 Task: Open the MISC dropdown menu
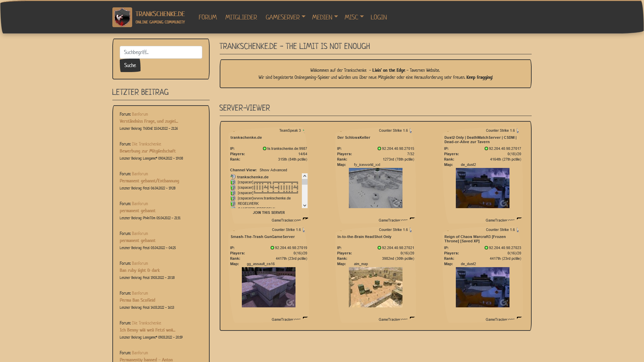pos(354,17)
